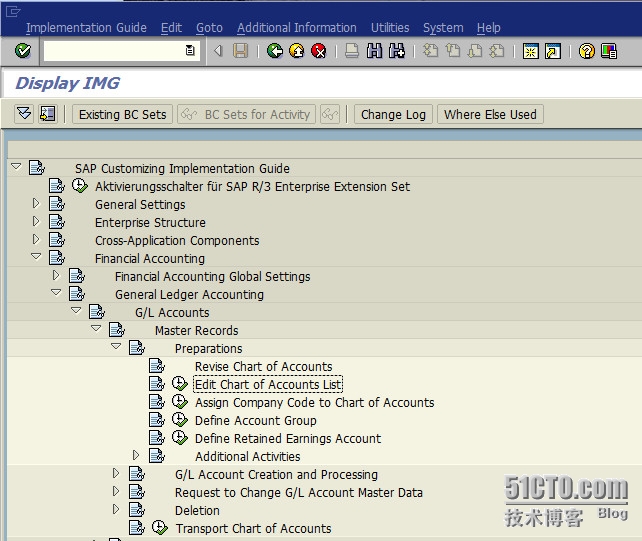642x541 pixels.
Task: Open the Additional Information menu
Action: [297, 27]
